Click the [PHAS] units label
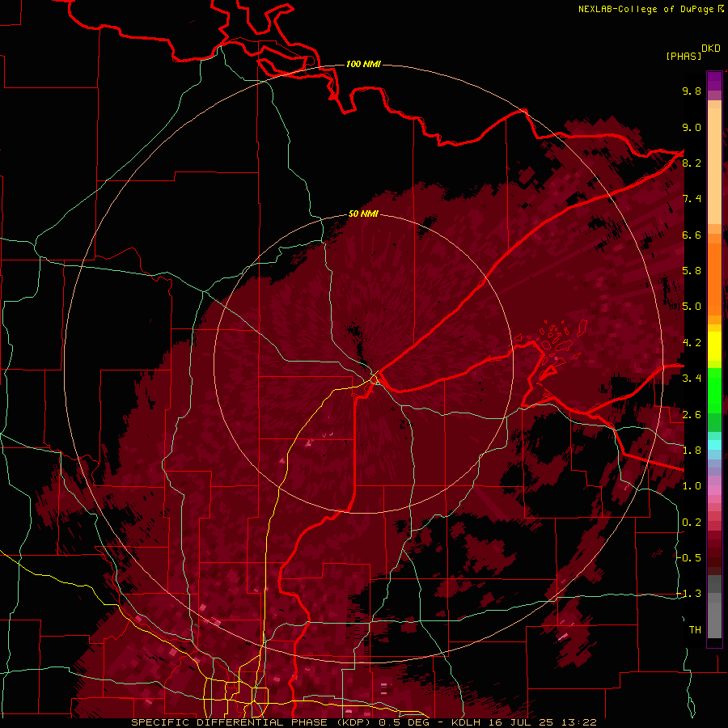This screenshot has width=728, height=728. [x=684, y=57]
